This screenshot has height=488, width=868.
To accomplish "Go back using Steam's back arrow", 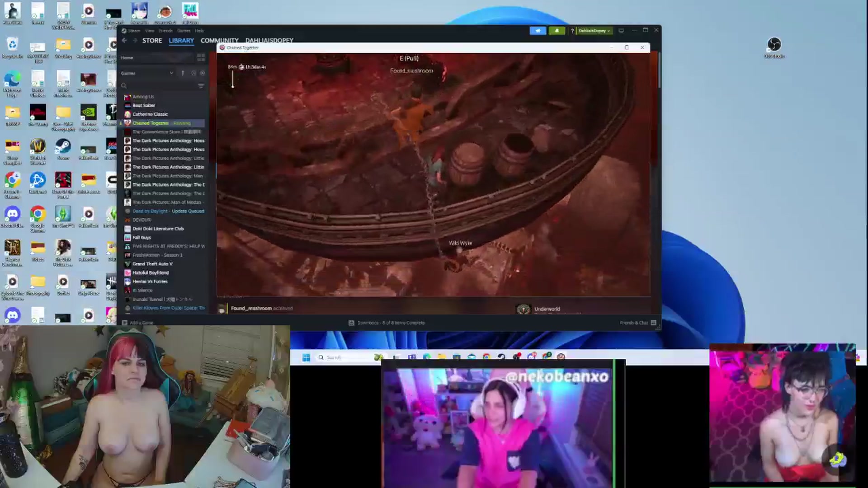I will (124, 40).
